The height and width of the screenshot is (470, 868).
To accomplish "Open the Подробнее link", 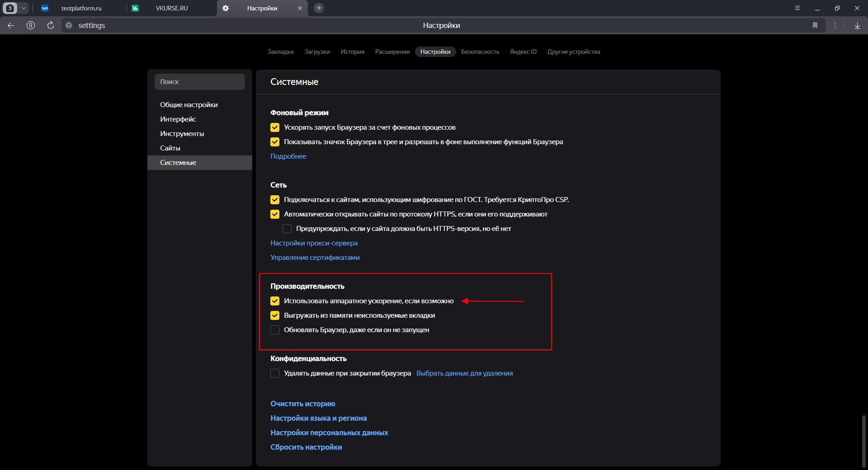I will click(x=288, y=156).
